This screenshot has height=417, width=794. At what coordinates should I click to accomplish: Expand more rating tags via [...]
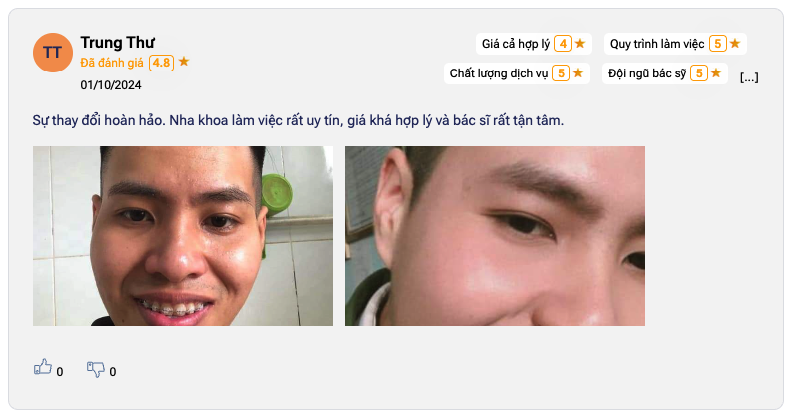[x=749, y=77]
